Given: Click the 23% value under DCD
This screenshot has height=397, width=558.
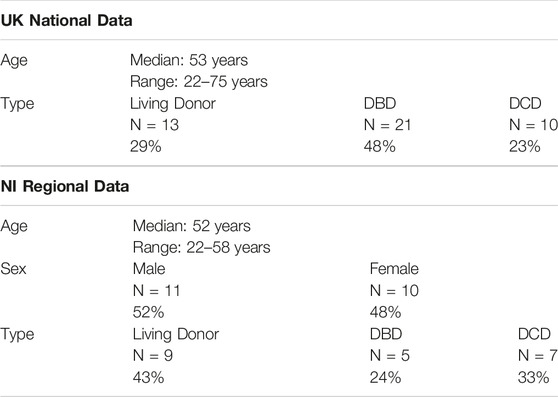Looking at the screenshot, I should click(x=525, y=147).
